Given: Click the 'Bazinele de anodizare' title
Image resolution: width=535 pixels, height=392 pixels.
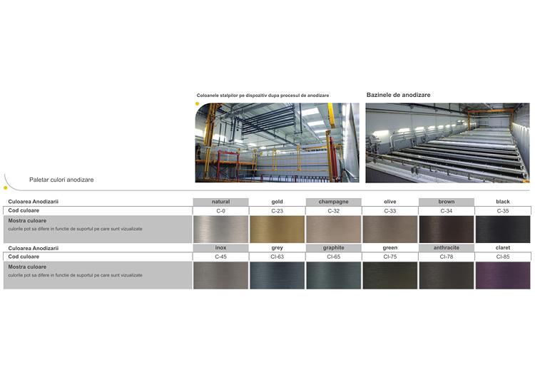Looking at the screenshot, I should coord(398,95).
